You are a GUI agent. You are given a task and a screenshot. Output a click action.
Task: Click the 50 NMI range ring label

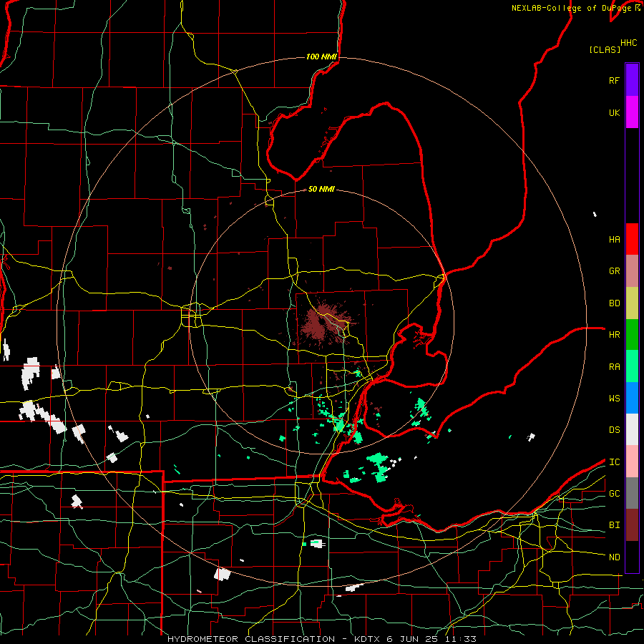coord(321,189)
